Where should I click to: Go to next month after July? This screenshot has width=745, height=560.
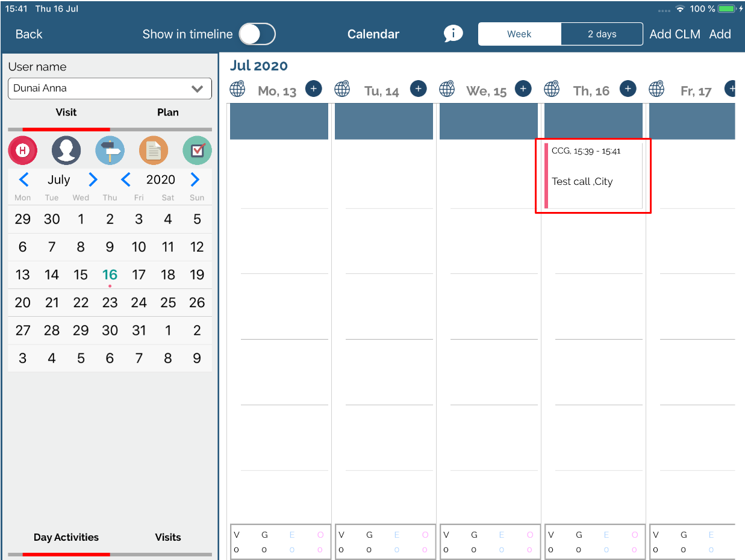coord(93,179)
